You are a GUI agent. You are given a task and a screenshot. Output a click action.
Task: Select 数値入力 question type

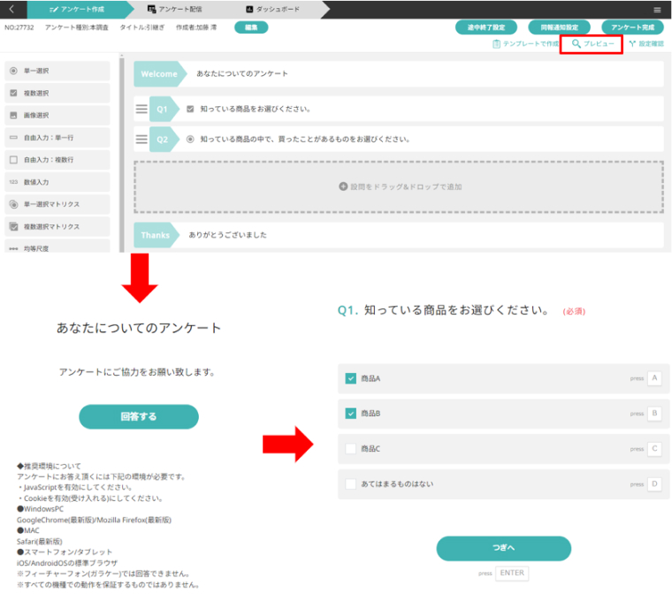coord(57,182)
